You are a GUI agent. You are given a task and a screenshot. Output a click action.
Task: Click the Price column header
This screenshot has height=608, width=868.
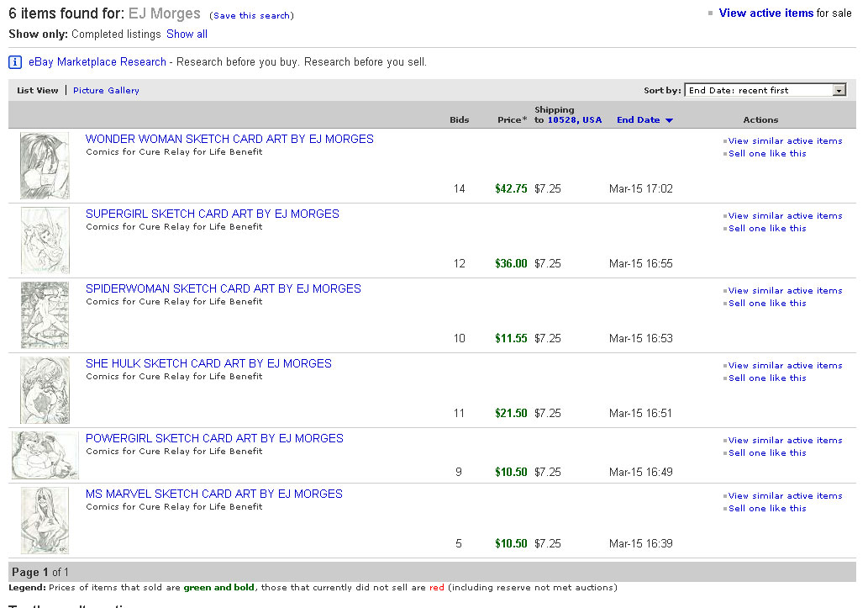512,119
